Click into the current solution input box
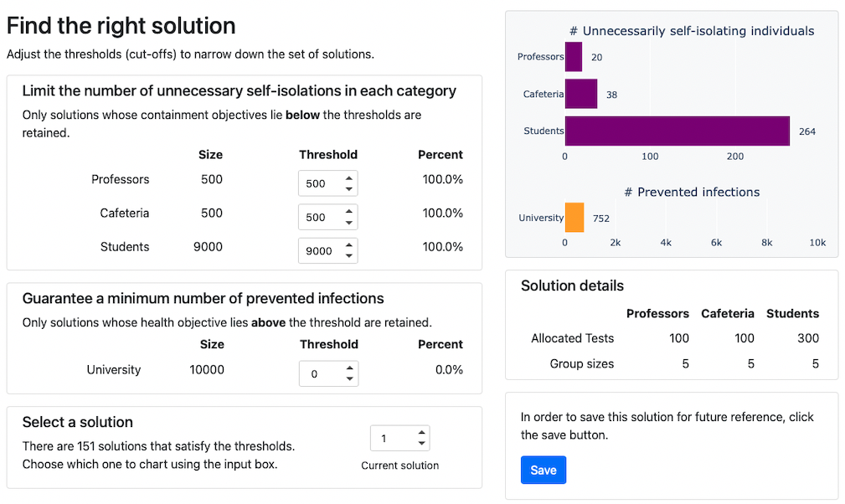The width and height of the screenshot is (845, 504). coord(390,438)
